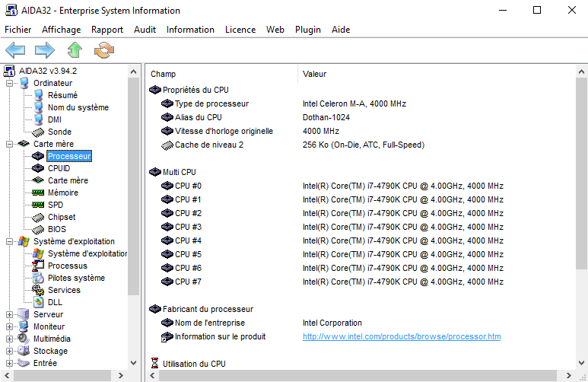Click the Processus icon in tree

(38, 266)
